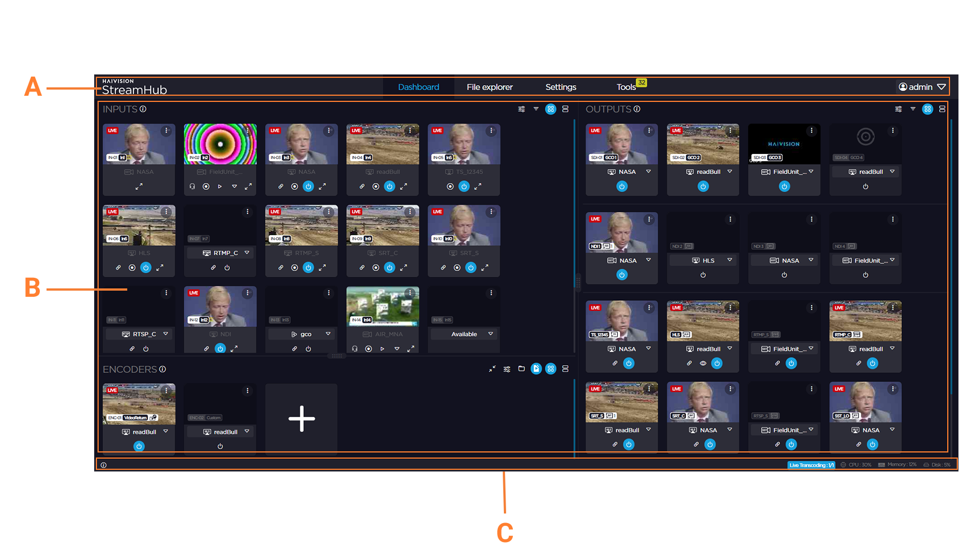Expand the RTMP_C source dropdown on IN-07
This screenshot has width=959, height=560.
coord(247,253)
